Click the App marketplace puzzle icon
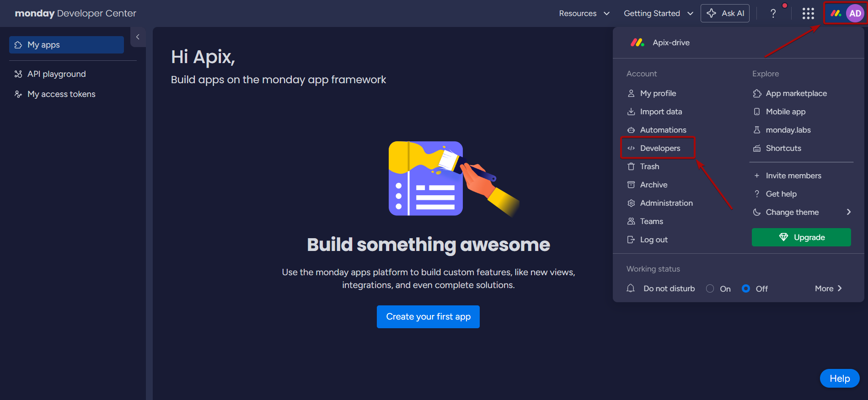 [x=757, y=93]
